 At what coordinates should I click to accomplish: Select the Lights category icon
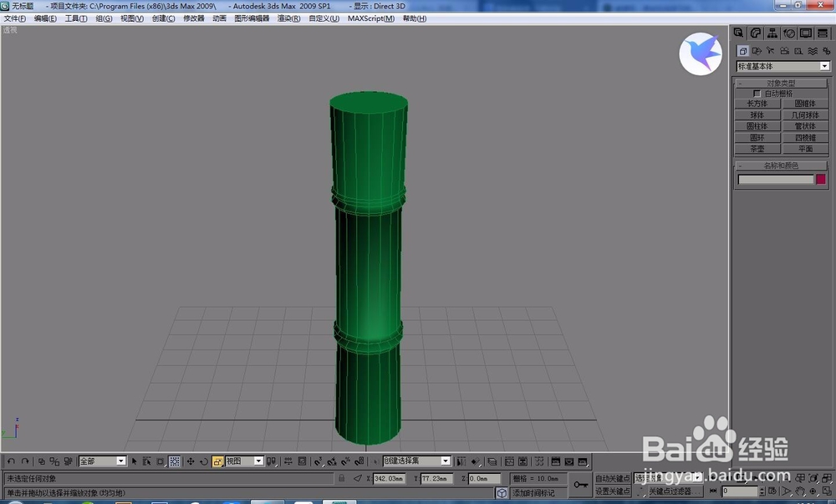click(x=771, y=51)
